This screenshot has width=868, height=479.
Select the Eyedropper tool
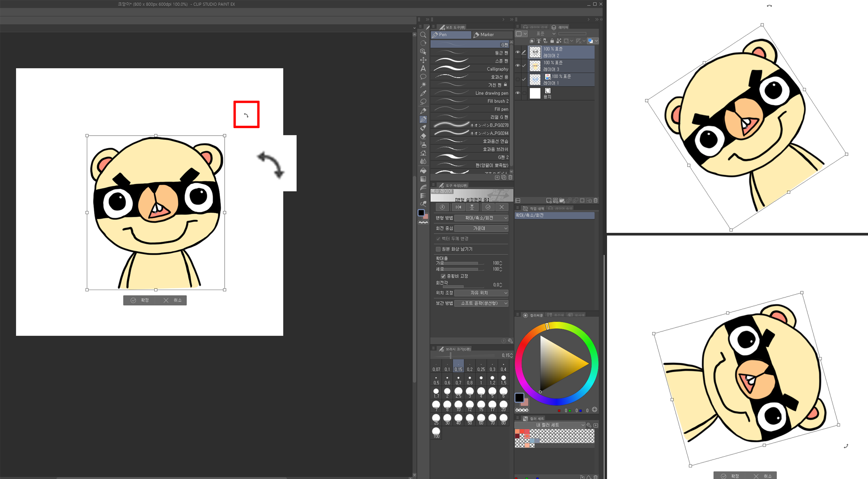click(x=423, y=94)
